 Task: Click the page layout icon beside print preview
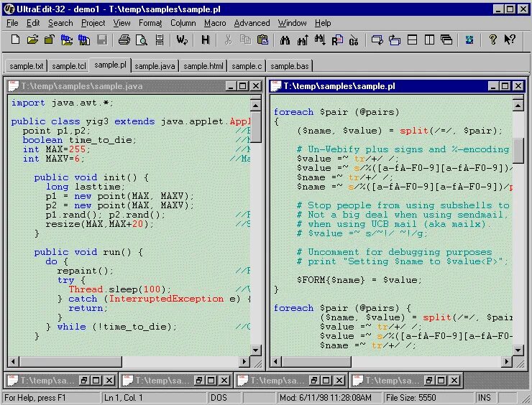(160, 39)
